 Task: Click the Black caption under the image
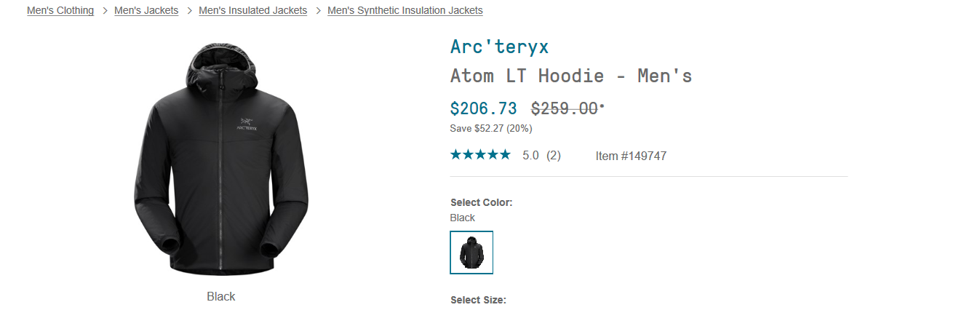(221, 296)
